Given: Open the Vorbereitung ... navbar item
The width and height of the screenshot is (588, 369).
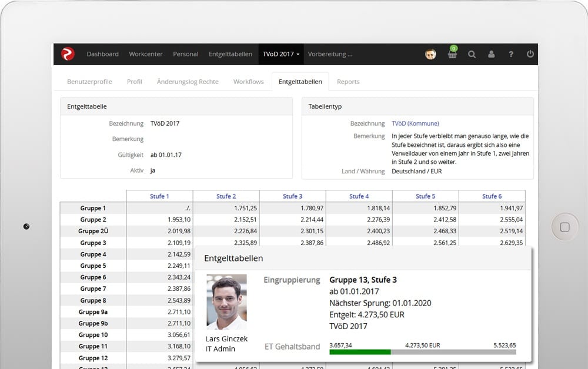Looking at the screenshot, I should point(330,54).
